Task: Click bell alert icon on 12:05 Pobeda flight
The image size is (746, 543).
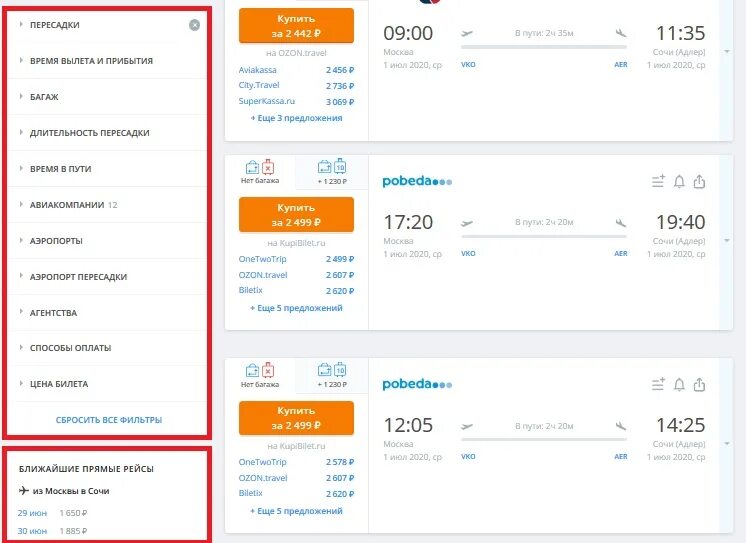Action: (x=679, y=385)
